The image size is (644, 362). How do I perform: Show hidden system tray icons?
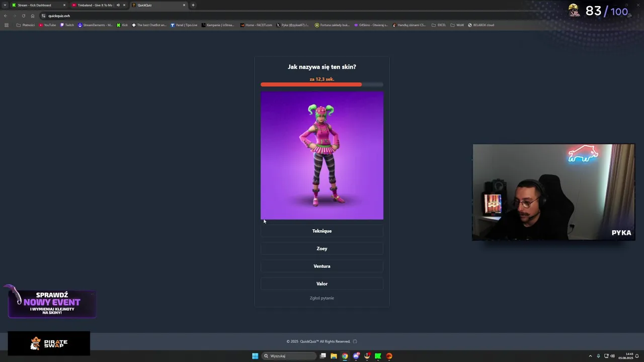(590, 356)
